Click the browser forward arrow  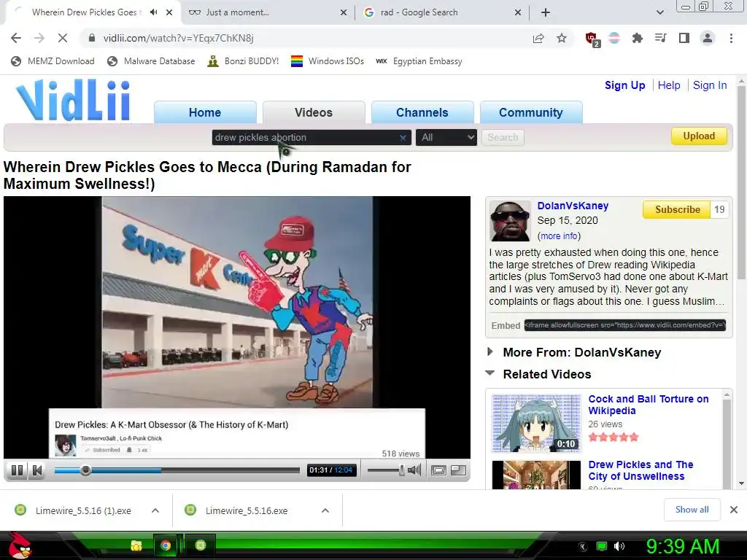(x=39, y=38)
